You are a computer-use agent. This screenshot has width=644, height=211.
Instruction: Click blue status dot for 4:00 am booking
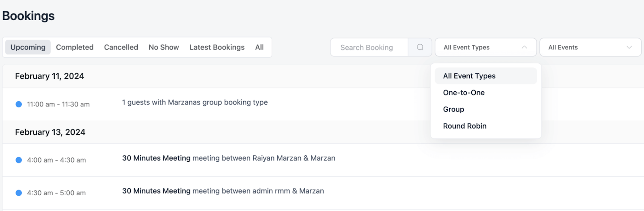[19, 160]
